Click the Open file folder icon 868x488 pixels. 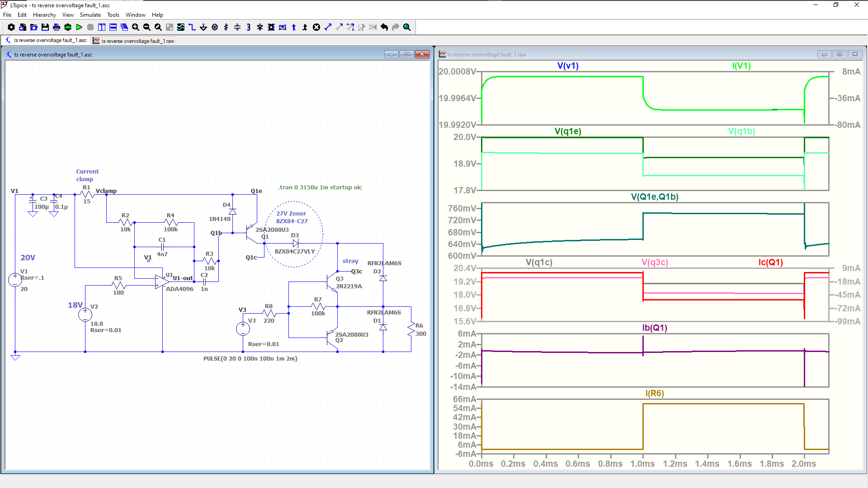point(34,27)
